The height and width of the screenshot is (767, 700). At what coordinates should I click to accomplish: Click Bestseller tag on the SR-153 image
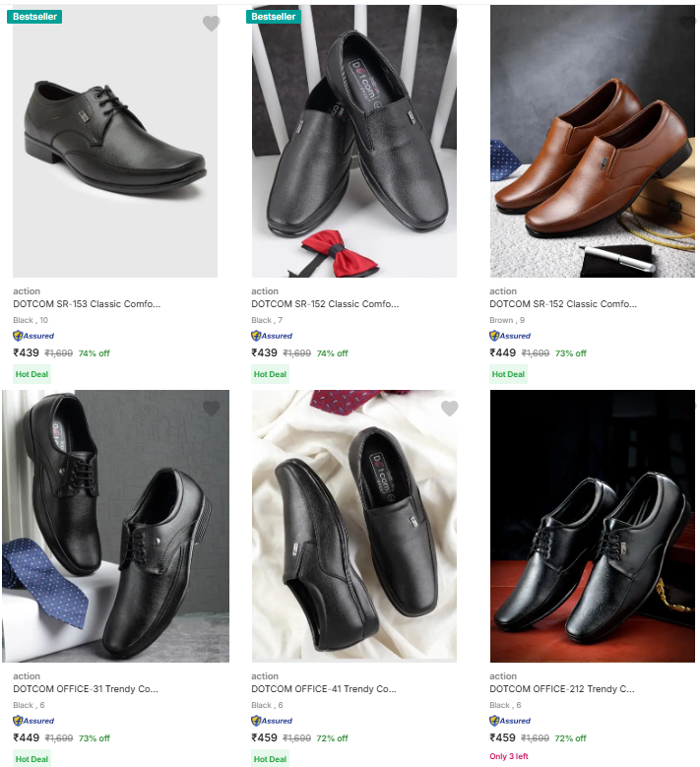pos(35,17)
